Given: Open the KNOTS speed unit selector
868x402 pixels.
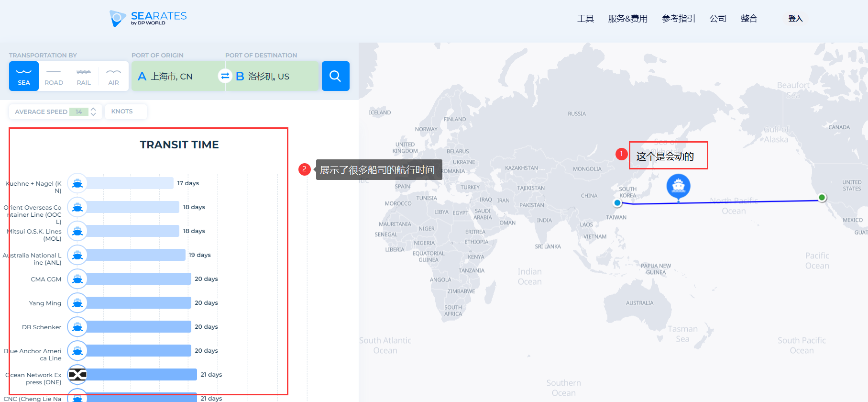Looking at the screenshot, I should [122, 112].
